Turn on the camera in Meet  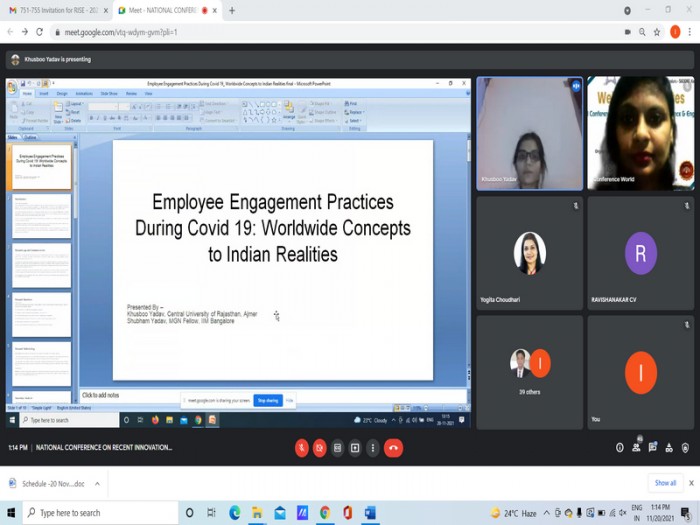[319, 448]
